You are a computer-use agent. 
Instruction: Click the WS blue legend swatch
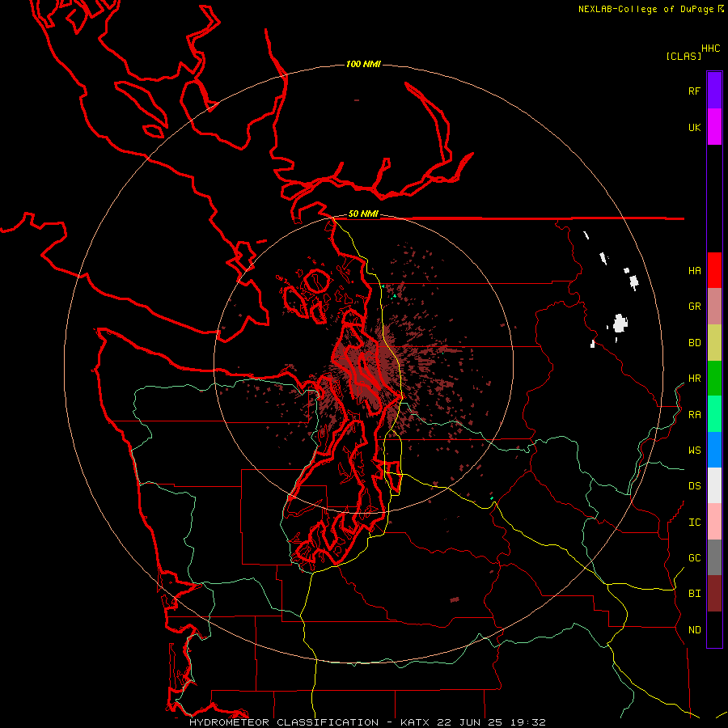(714, 450)
